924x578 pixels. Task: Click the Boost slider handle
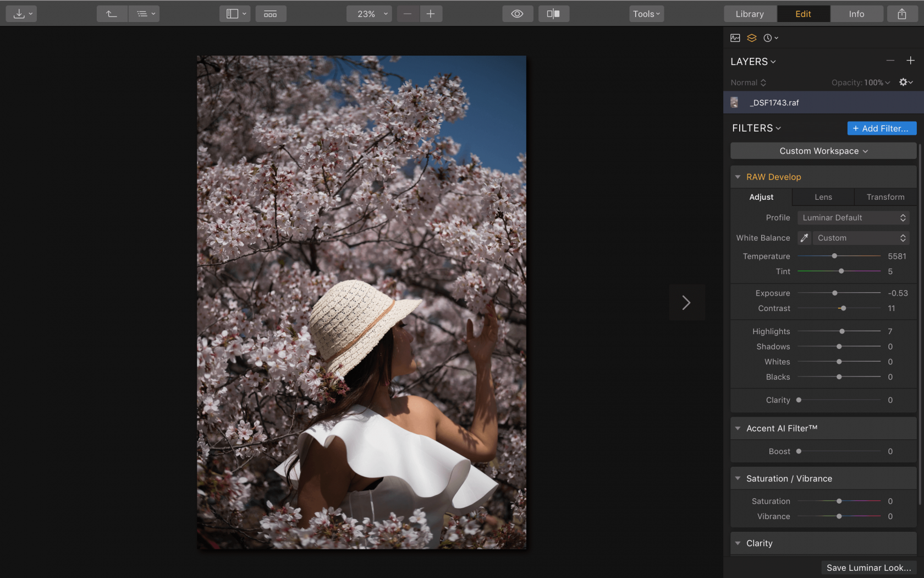799,451
